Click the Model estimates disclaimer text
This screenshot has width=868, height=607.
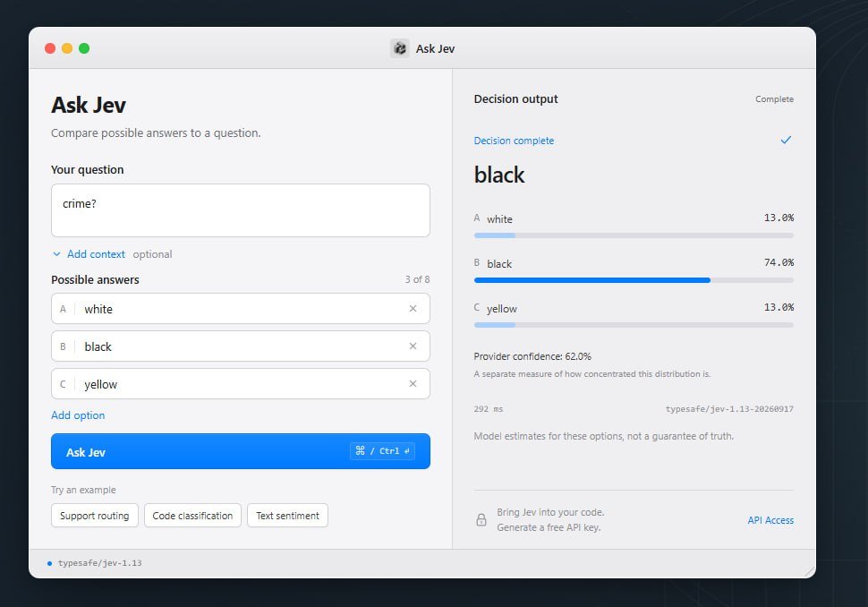click(603, 436)
